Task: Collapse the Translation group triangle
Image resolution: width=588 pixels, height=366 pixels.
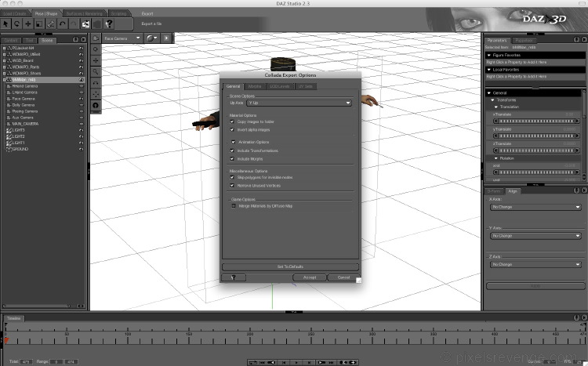Action: [x=496, y=107]
